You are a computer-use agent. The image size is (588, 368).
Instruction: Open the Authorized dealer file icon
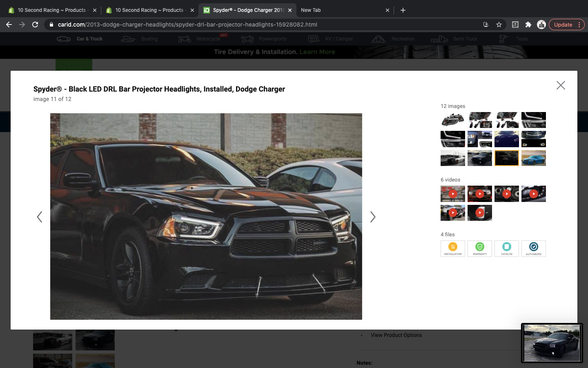(x=533, y=248)
